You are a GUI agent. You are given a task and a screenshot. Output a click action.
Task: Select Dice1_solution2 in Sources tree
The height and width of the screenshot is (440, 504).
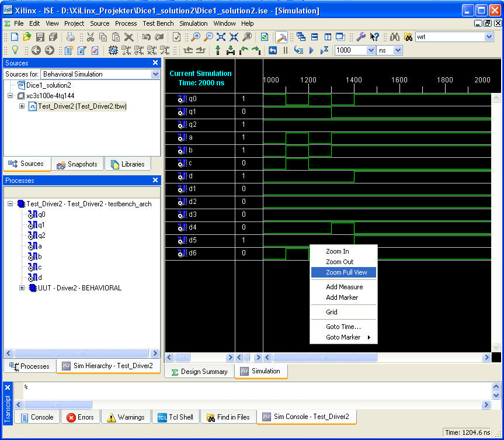point(48,85)
